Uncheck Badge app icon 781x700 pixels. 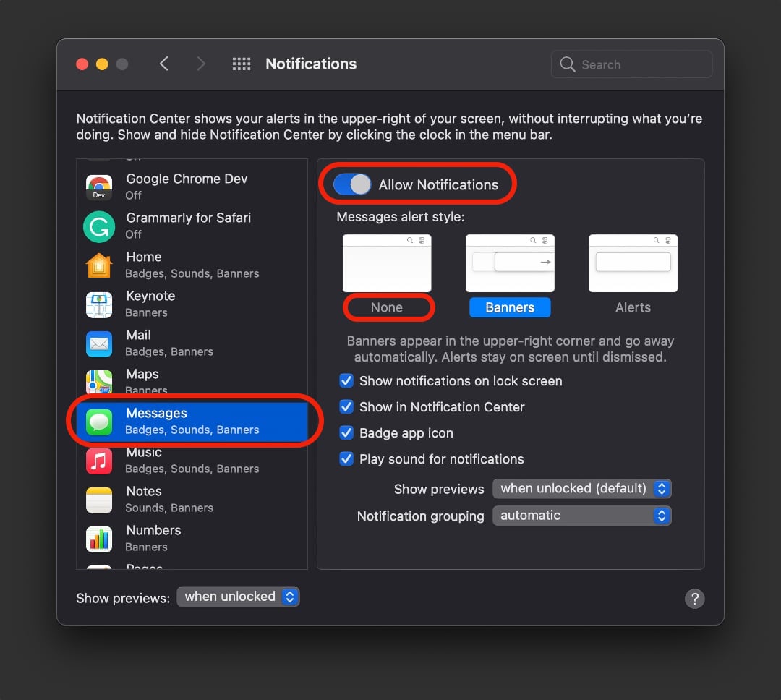point(346,432)
